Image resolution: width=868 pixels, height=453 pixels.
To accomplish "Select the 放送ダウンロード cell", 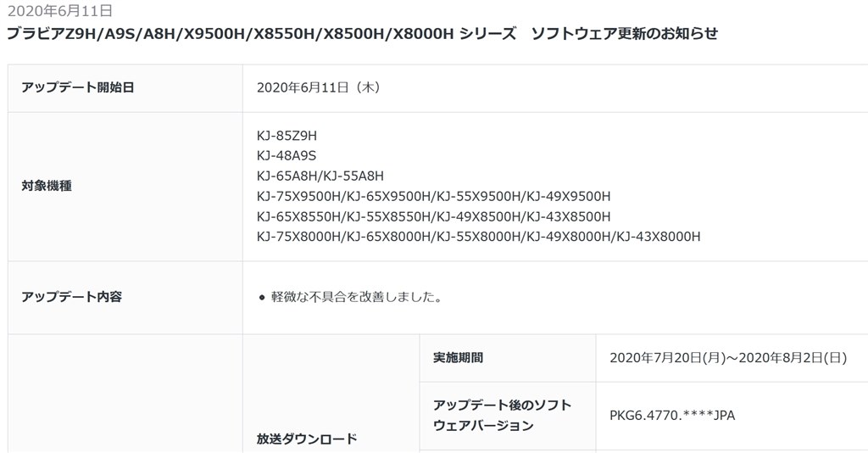I will pyautogui.click(x=331, y=394).
